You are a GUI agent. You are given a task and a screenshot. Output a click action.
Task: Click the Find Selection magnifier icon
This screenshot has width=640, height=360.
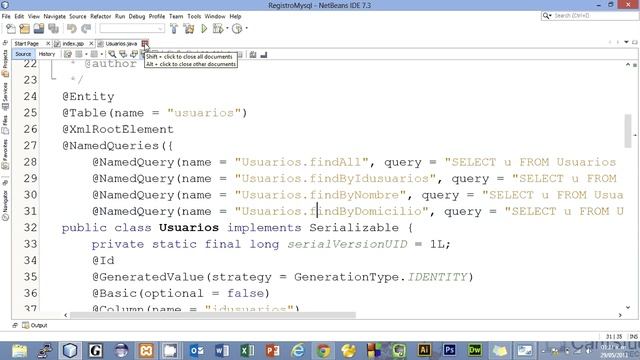(112, 54)
